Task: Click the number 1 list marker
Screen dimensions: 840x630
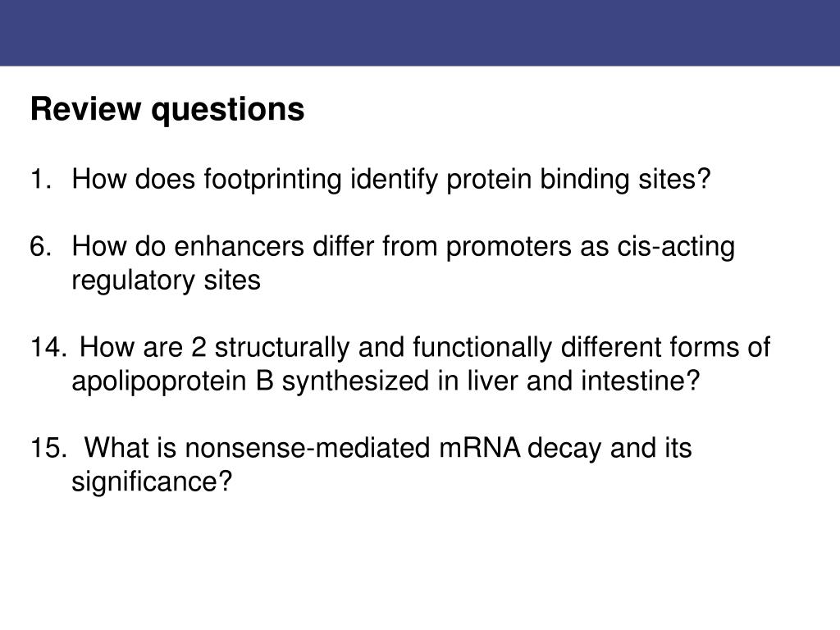Action: [41, 179]
